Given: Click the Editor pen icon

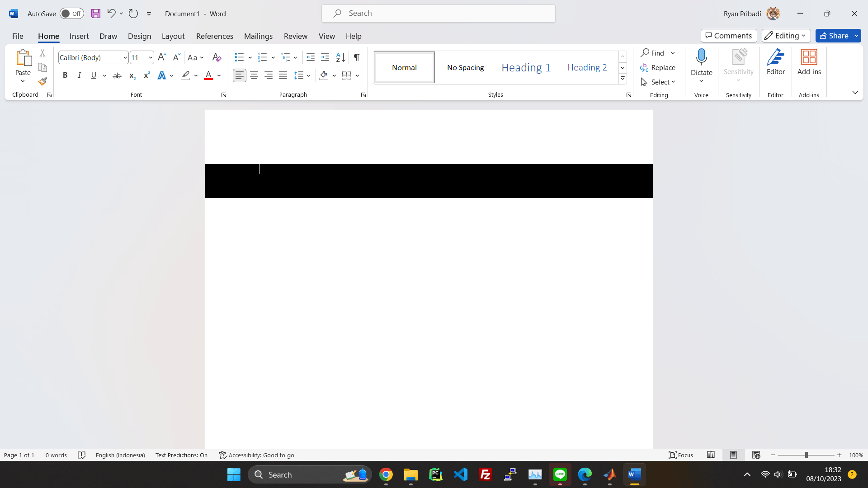Looking at the screenshot, I should tap(775, 57).
